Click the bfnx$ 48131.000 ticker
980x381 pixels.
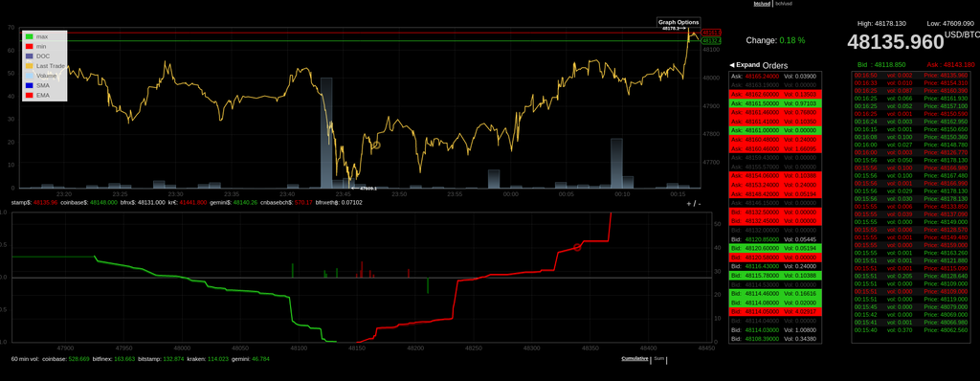(144, 203)
